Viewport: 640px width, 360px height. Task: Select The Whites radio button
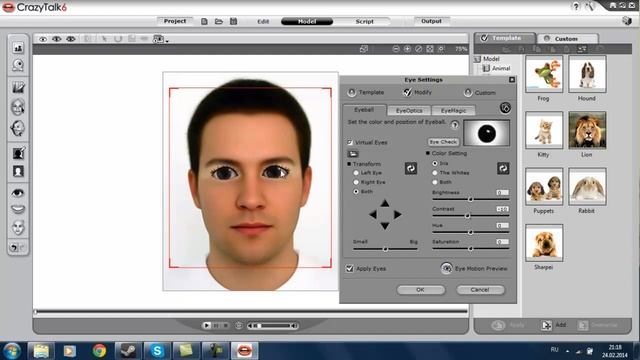coord(435,173)
